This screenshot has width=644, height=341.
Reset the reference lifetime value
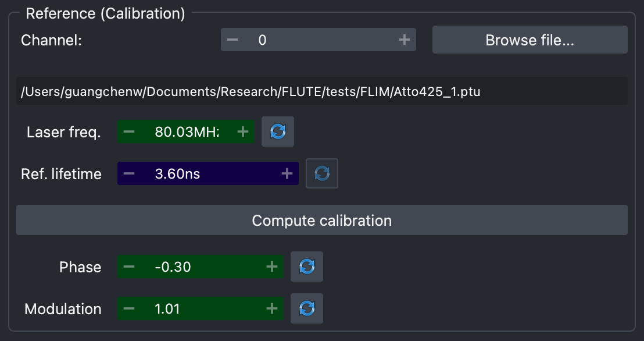click(x=322, y=173)
